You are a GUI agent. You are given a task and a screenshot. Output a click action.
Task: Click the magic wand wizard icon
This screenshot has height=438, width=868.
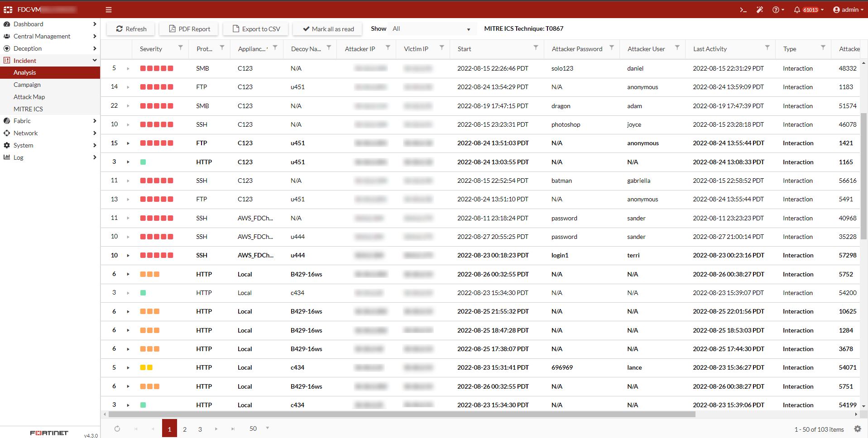[760, 10]
